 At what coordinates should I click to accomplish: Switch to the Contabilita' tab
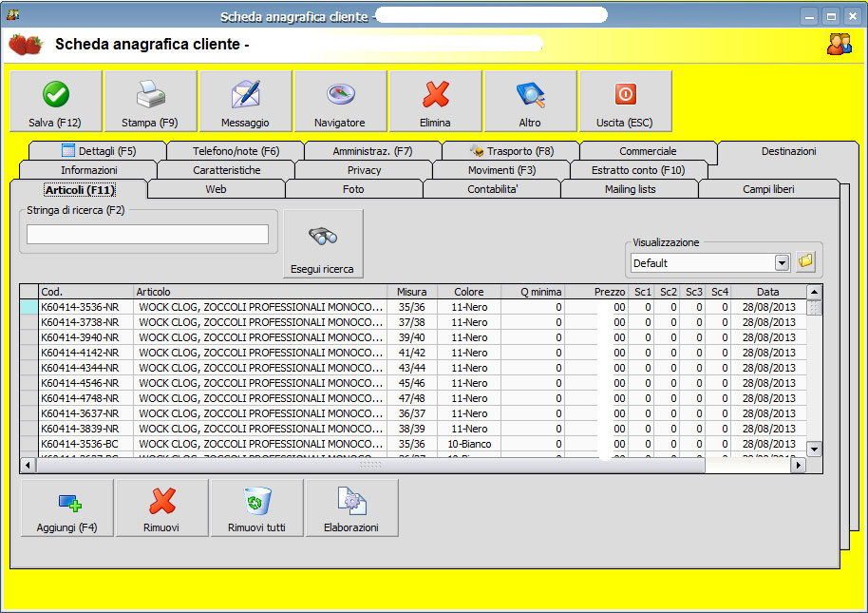(x=491, y=189)
